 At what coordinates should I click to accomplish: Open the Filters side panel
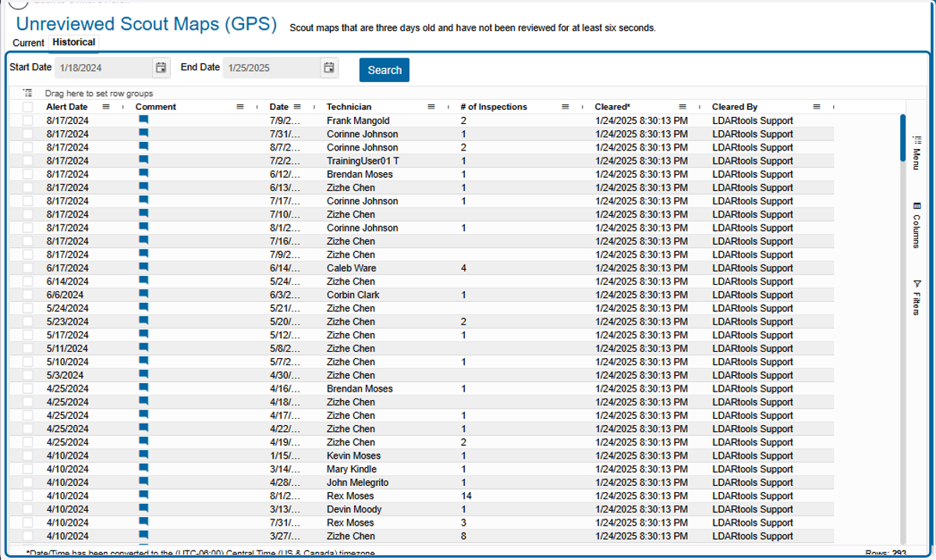tap(916, 298)
